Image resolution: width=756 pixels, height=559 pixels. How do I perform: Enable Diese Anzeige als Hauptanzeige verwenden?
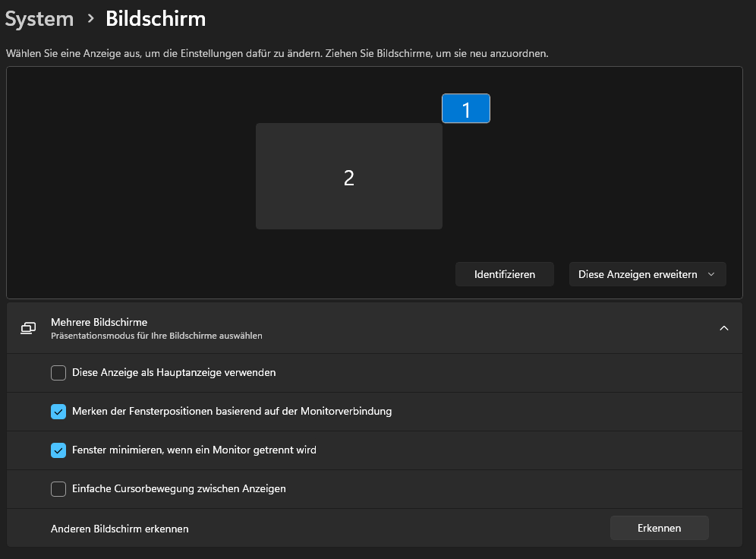point(58,373)
